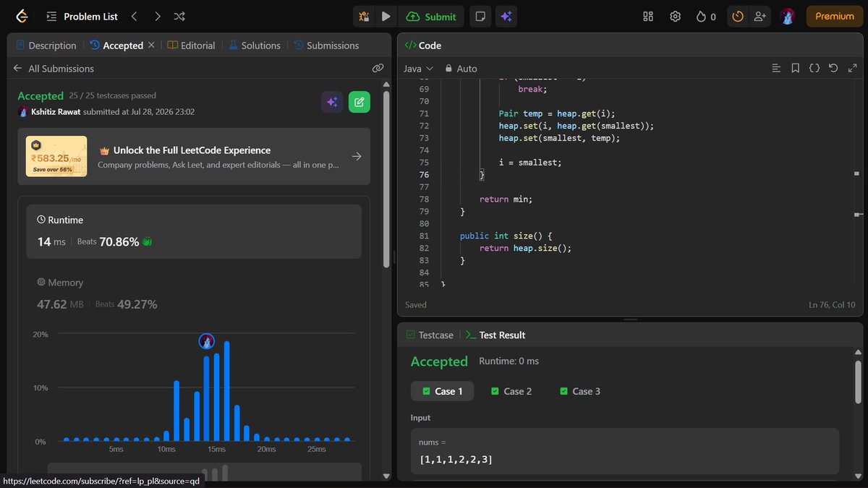Open the Java language dropdown
The width and height of the screenshot is (868, 488).
click(418, 68)
